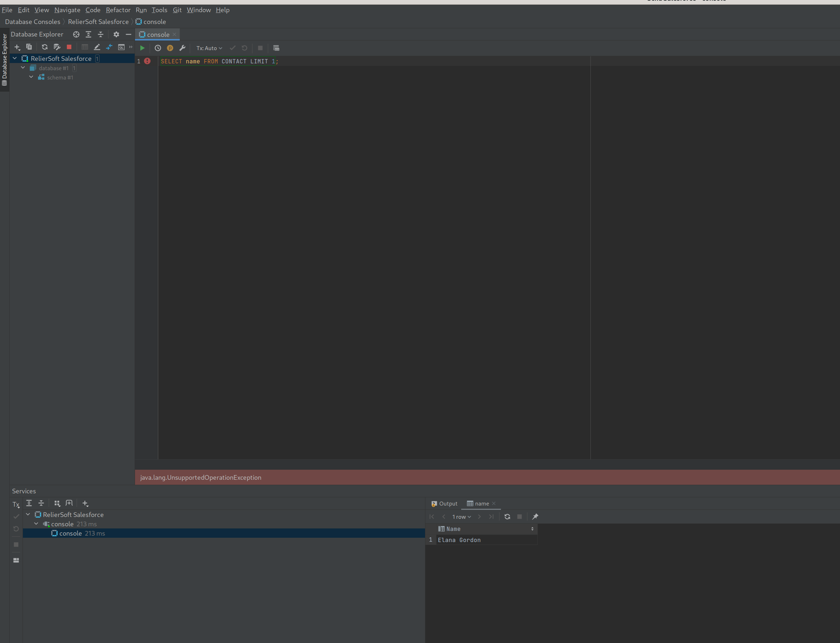Image resolution: width=840 pixels, height=643 pixels.
Task: Open console settings with the wrench icon
Action: [183, 48]
